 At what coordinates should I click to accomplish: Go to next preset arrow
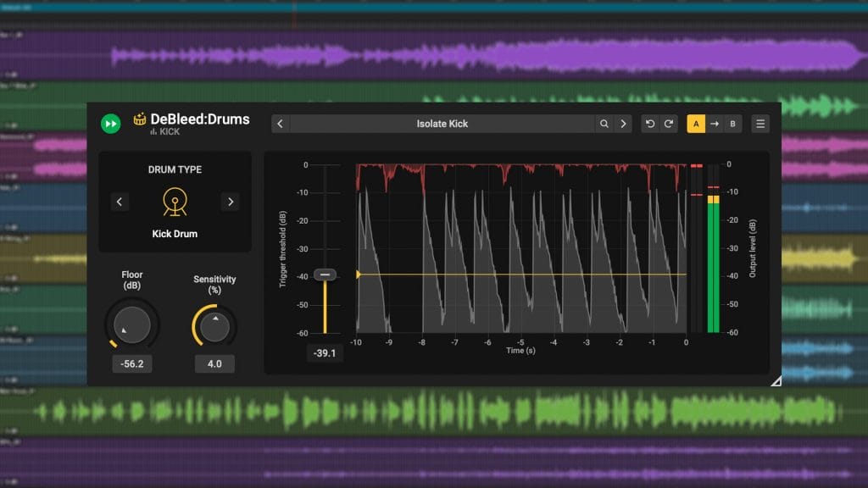coord(624,124)
